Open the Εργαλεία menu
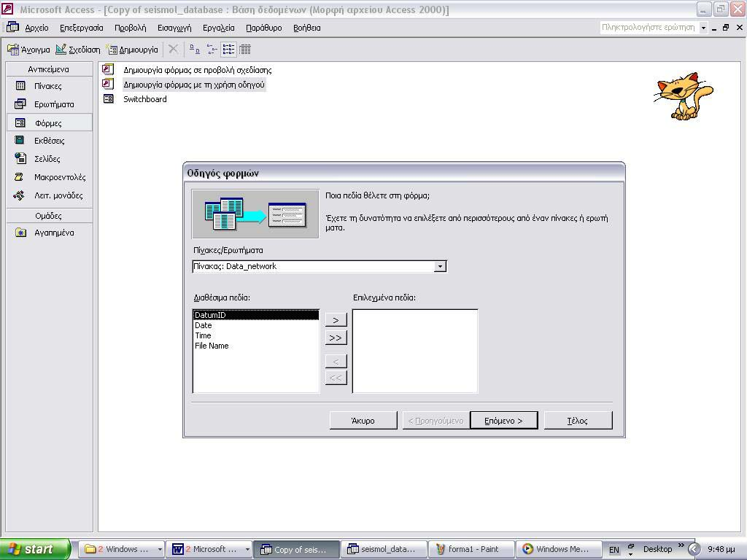This screenshot has width=747, height=560. pyautogui.click(x=219, y=28)
